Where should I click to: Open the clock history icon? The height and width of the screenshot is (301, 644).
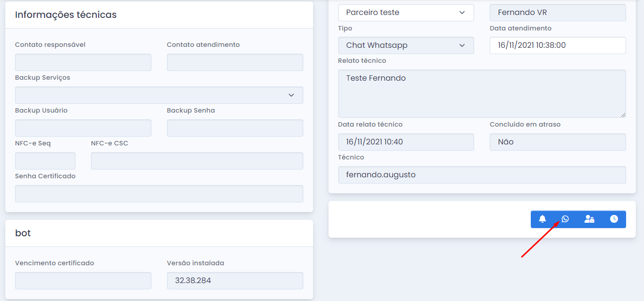(x=614, y=219)
